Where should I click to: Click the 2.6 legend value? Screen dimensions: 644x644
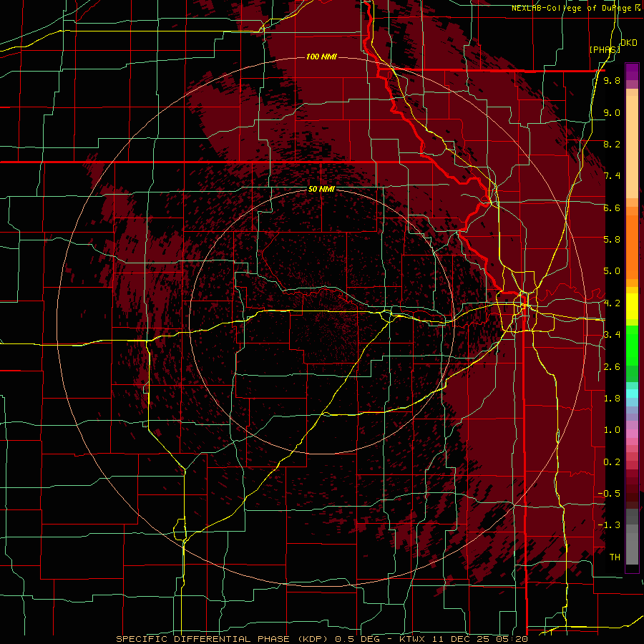point(612,367)
